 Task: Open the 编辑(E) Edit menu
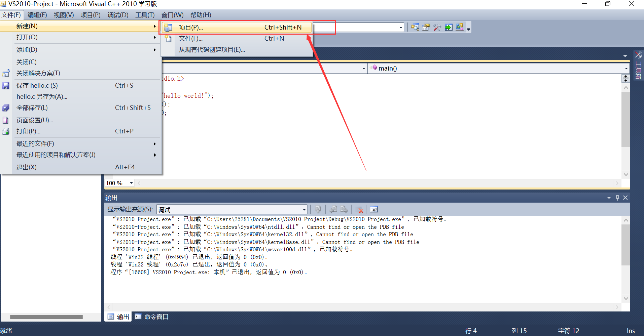[37, 15]
